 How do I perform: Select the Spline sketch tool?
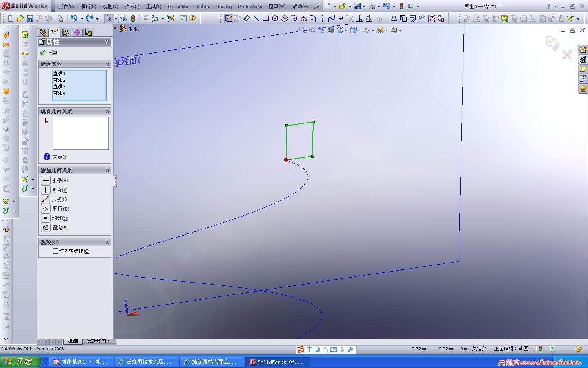(331, 18)
